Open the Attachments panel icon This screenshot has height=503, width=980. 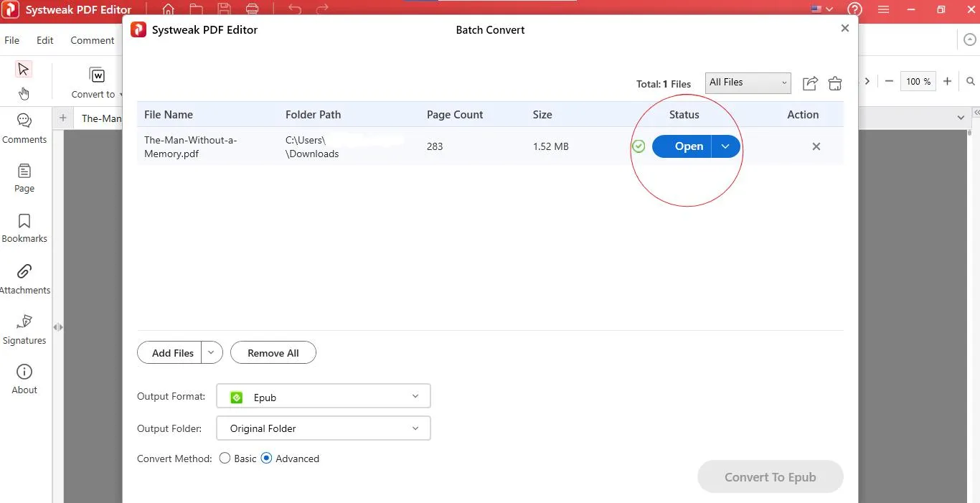point(24,271)
